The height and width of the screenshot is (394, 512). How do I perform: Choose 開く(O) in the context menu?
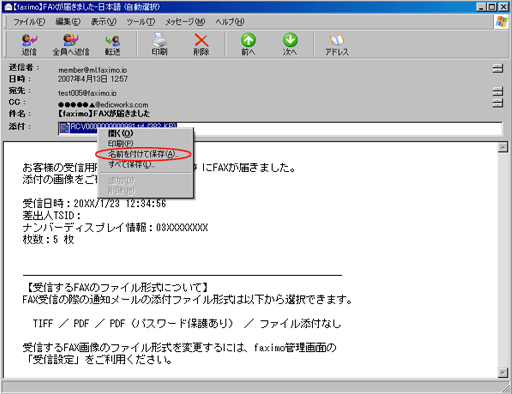145,133
